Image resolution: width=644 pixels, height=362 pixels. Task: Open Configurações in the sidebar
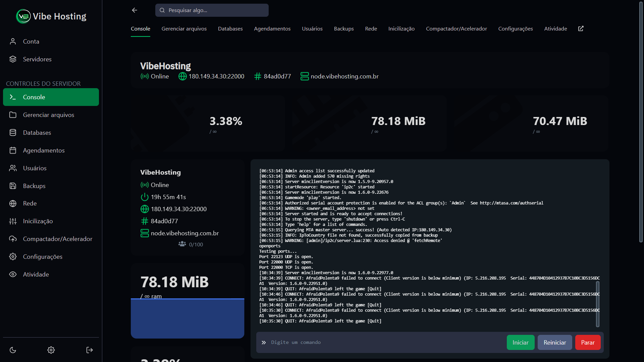click(x=51, y=256)
